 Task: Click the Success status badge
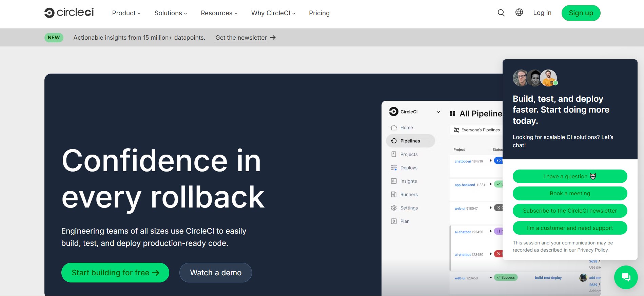pos(506,277)
